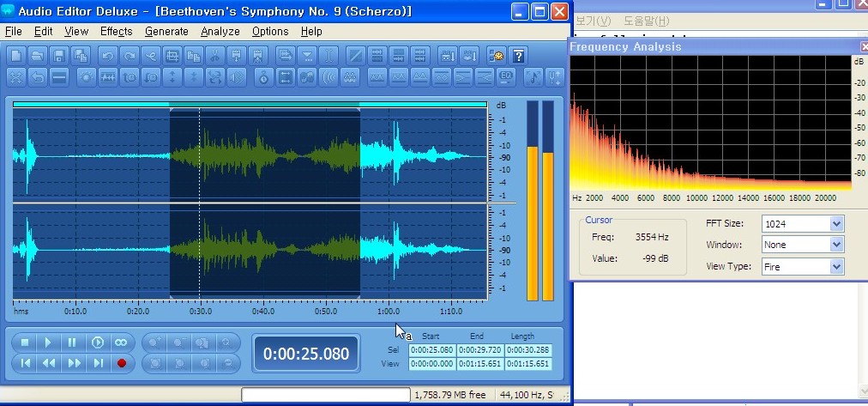Image resolution: width=868 pixels, height=406 pixels.
Task: Click the tuning fork pitch icon
Action: click(x=555, y=77)
